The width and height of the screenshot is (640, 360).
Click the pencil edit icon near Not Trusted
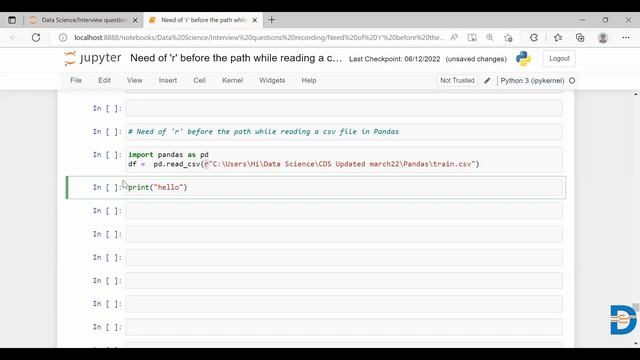[x=487, y=81]
